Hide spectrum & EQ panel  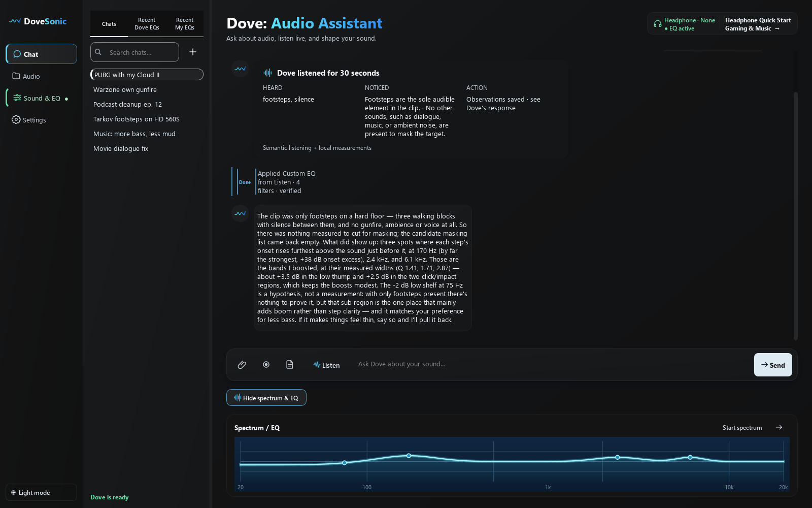[x=266, y=398]
